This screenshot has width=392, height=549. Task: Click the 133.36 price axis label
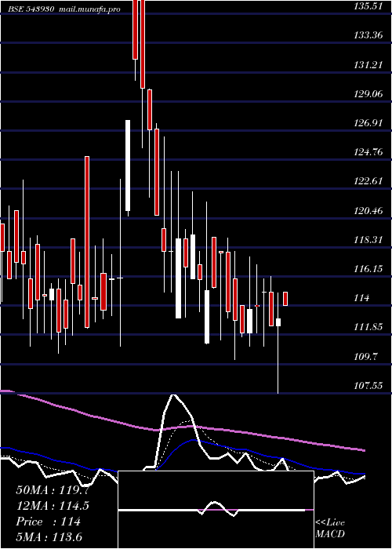click(x=368, y=35)
